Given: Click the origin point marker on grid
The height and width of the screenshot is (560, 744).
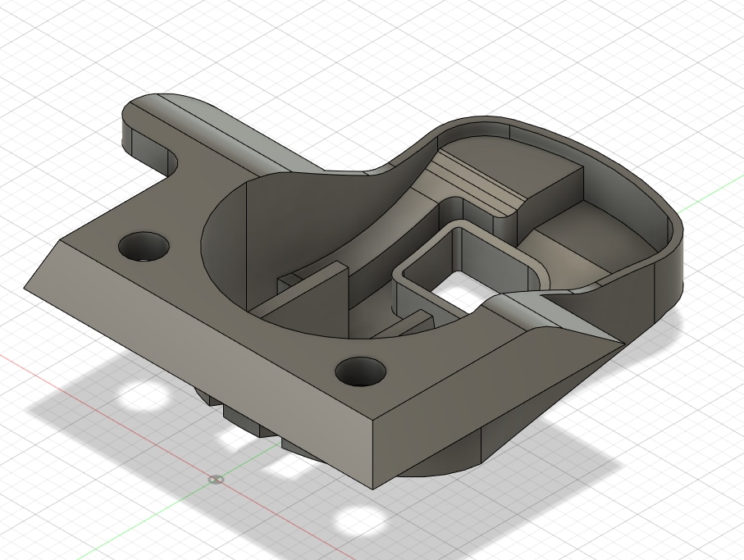Looking at the screenshot, I should click(x=216, y=480).
